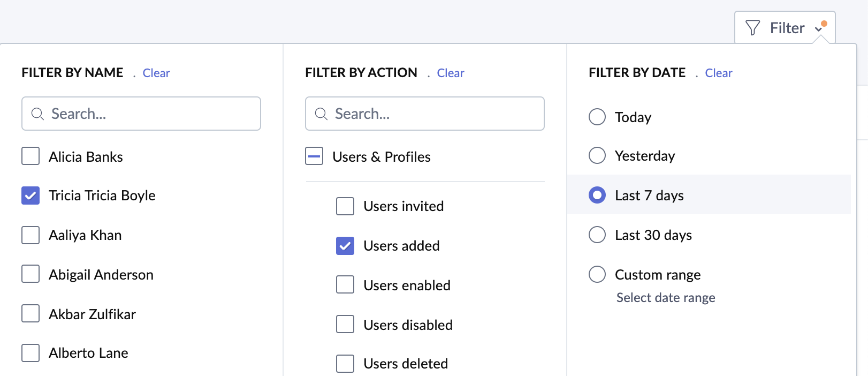Check the Users disabled checkbox
The image size is (868, 376).
tap(345, 324)
